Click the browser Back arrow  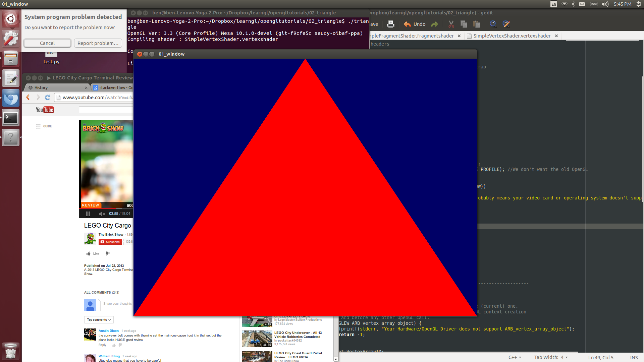pyautogui.click(x=28, y=97)
